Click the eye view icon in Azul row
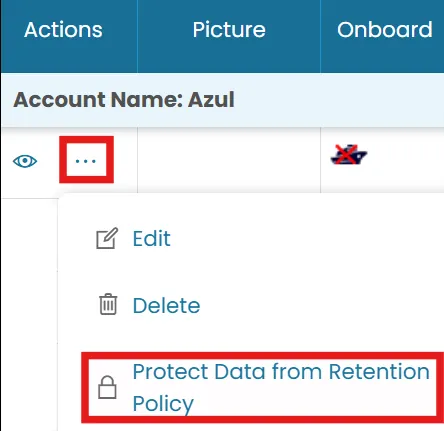 click(x=25, y=161)
